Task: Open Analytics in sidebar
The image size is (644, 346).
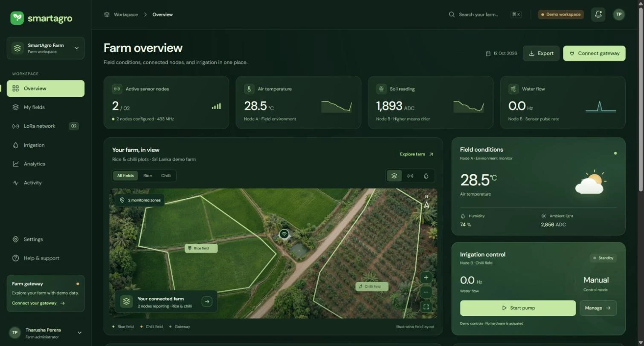Action: [46, 164]
